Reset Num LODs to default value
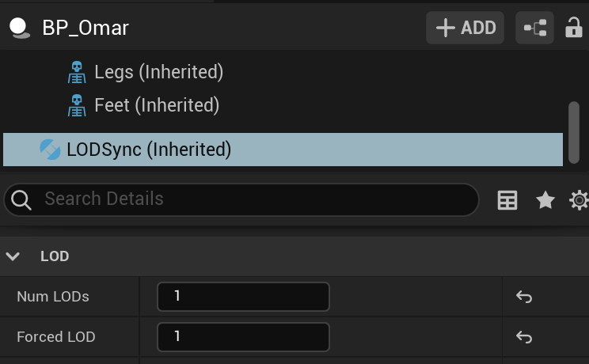589x364 pixels. (523, 297)
